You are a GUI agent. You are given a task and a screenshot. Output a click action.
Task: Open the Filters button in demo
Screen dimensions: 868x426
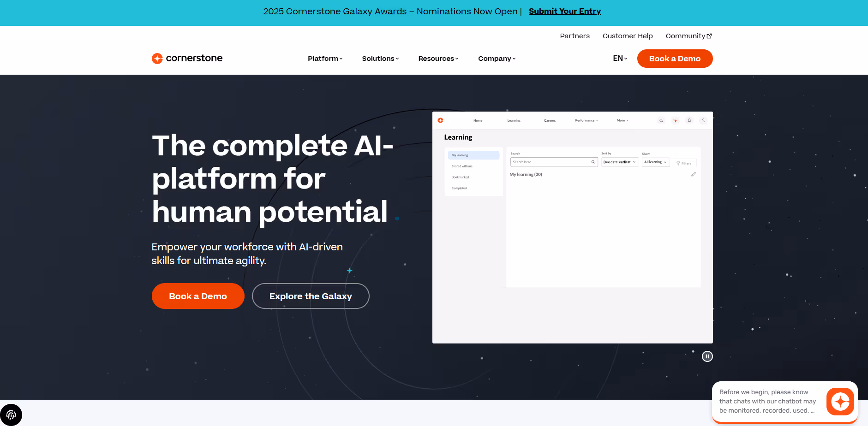click(x=684, y=163)
